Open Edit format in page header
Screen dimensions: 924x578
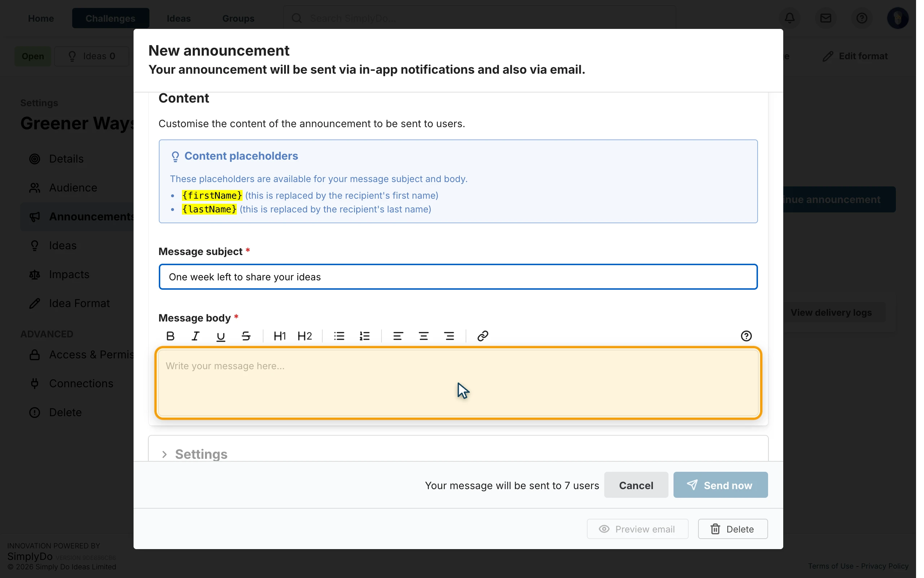(x=855, y=56)
